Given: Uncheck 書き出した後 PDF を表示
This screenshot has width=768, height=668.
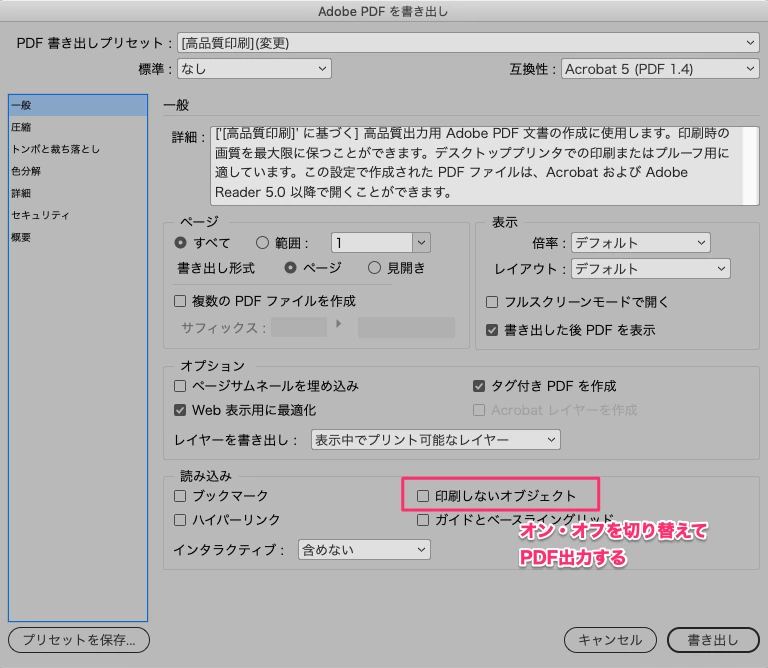Looking at the screenshot, I should point(492,330).
